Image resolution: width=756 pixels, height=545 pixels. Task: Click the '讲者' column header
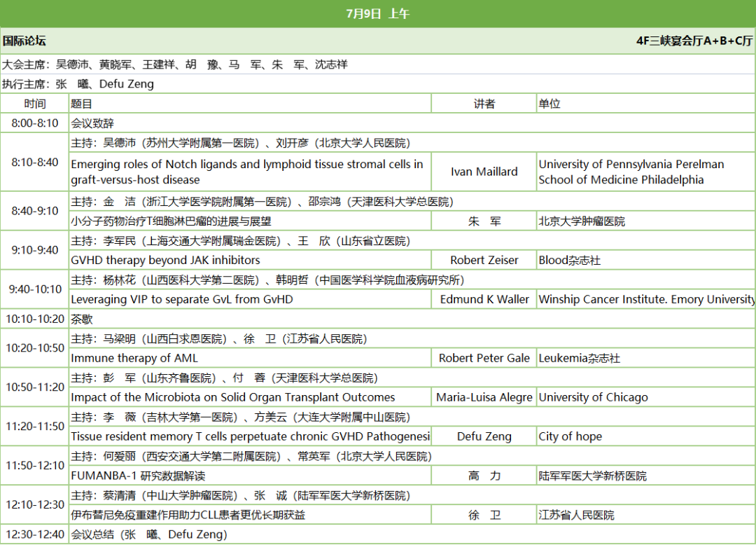click(x=484, y=104)
